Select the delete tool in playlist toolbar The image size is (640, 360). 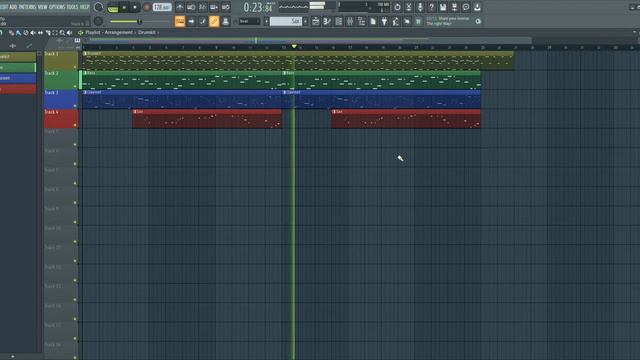[x=26, y=33]
